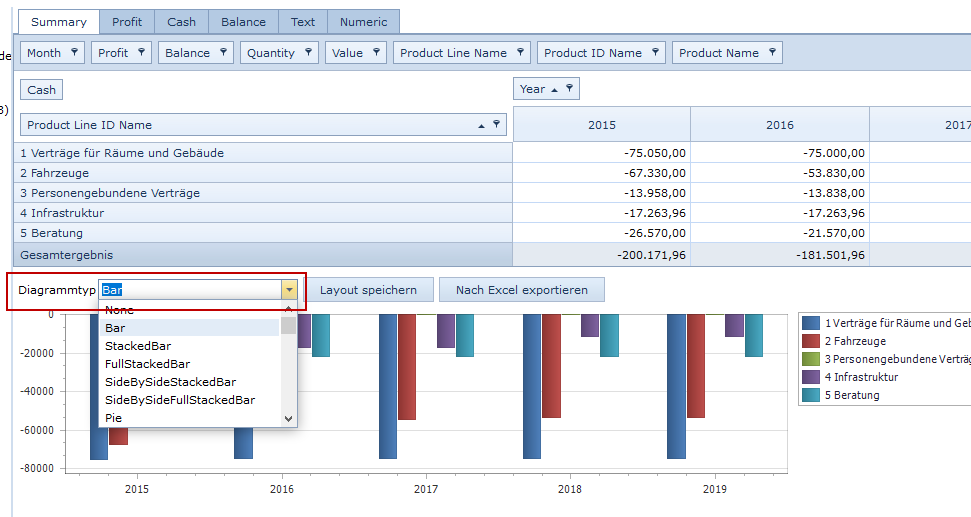Choose Pie from chart type list

[x=114, y=418]
